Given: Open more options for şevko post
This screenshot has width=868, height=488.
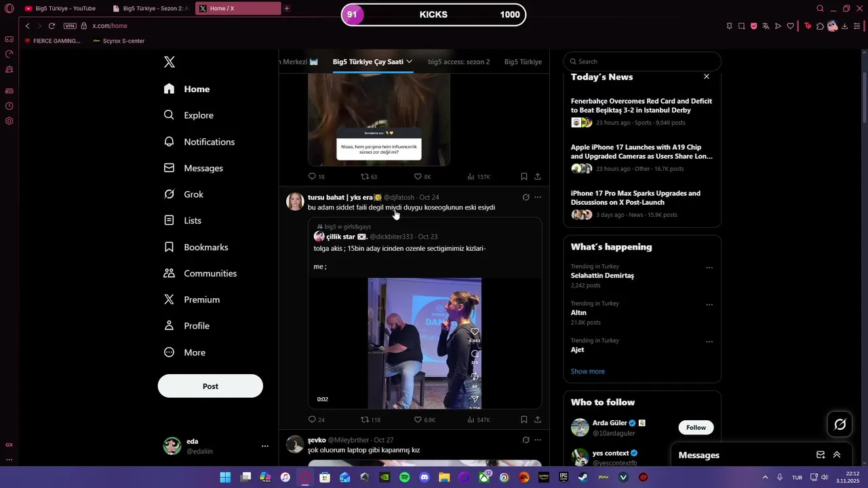Looking at the screenshot, I should point(538,440).
